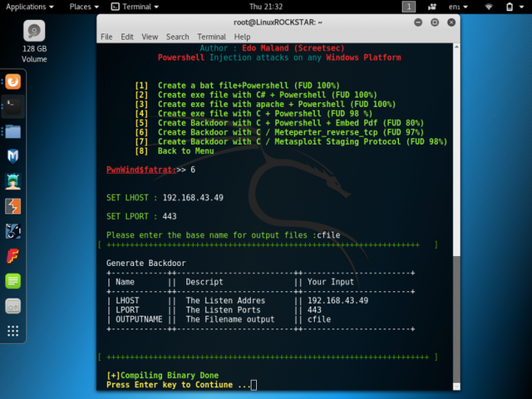Click 'Meteperter_reverse_tcp' option 6 line
This screenshot has height=399, width=532.
(x=291, y=132)
